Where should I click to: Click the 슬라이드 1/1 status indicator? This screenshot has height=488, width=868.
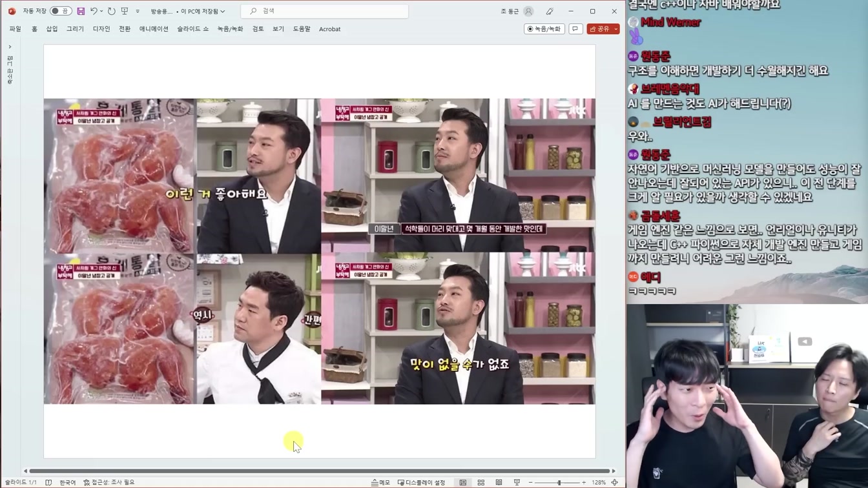[x=21, y=482]
